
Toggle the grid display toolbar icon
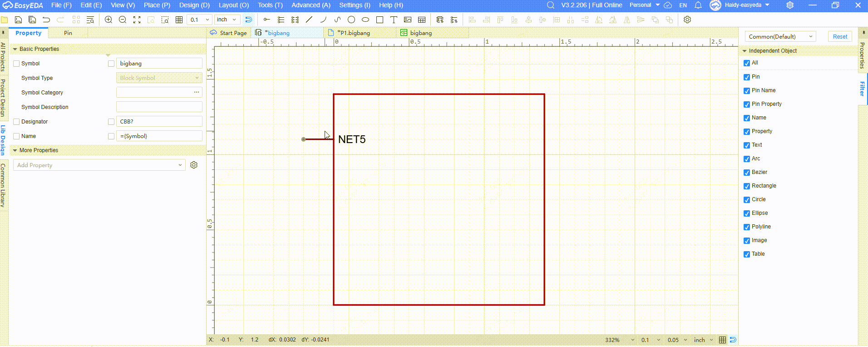click(179, 20)
